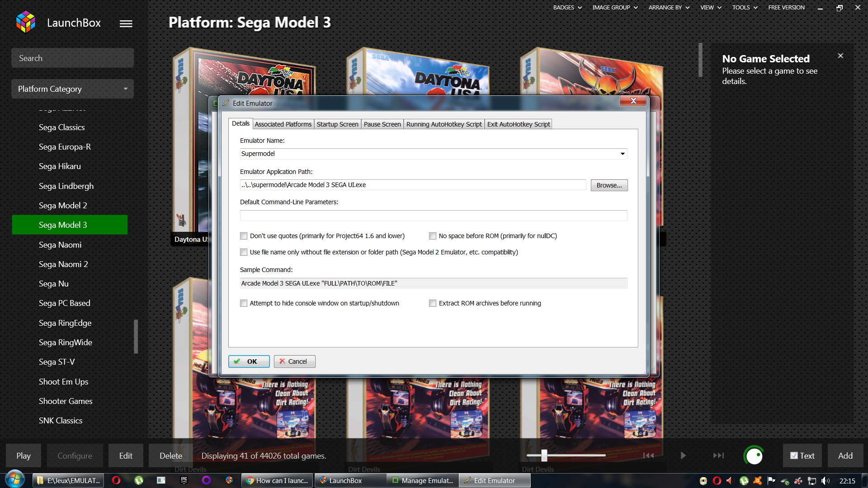Open the IMAGE GROUP dropdown menu

615,7
